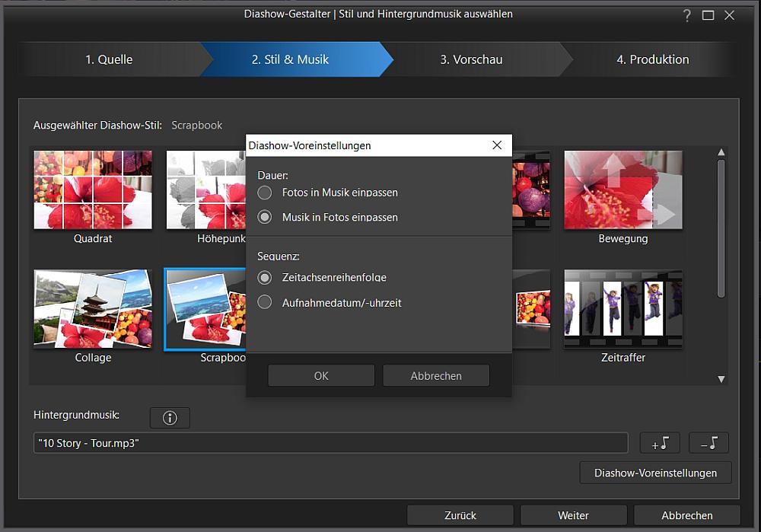Click the help question mark icon

coord(687,15)
